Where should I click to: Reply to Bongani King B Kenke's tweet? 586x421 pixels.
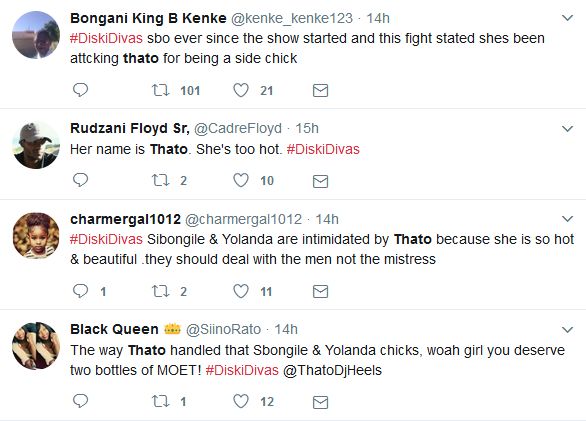click(80, 90)
